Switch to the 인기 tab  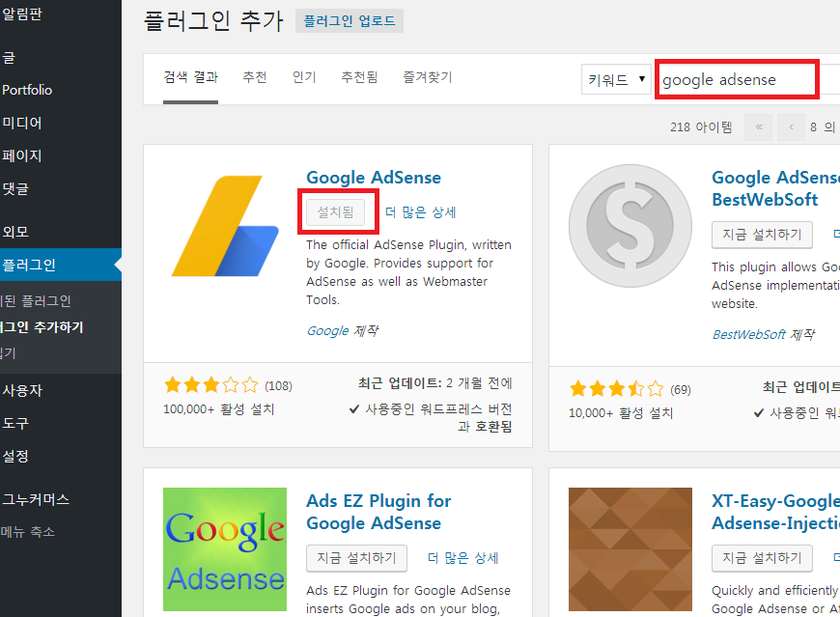[x=304, y=77]
